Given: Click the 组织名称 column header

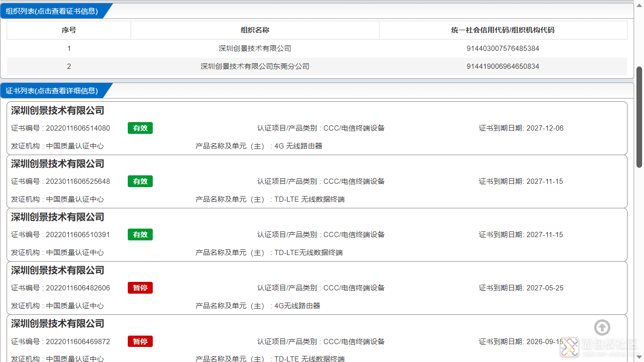Looking at the screenshot, I should click(255, 30).
